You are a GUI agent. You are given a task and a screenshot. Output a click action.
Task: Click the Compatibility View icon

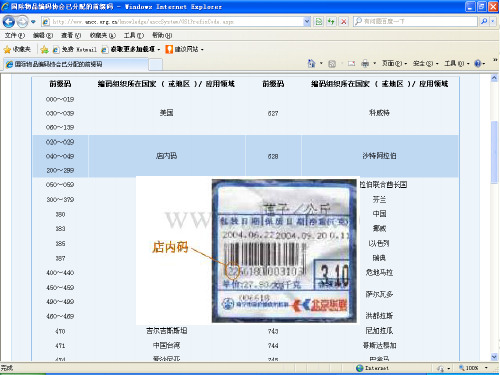click(x=319, y=22)
